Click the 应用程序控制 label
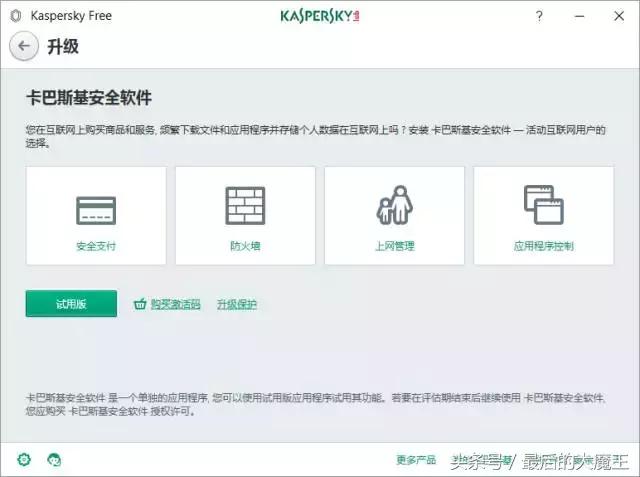The width and height of the screenshot is (640, 477). click(544, 246)
